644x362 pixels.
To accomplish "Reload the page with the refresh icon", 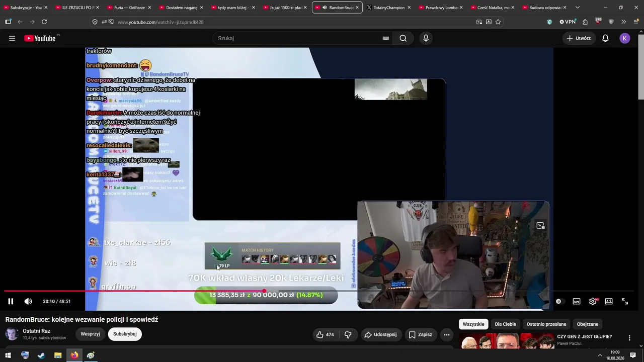I will pos(44,22).
